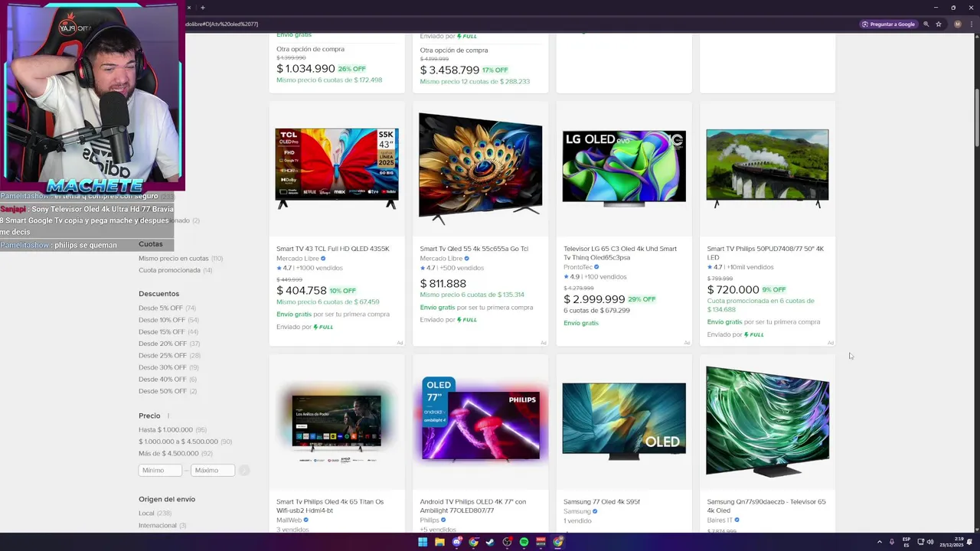
Task: Open Smart TV 43 TCL Full HD title
Action: 333,249
